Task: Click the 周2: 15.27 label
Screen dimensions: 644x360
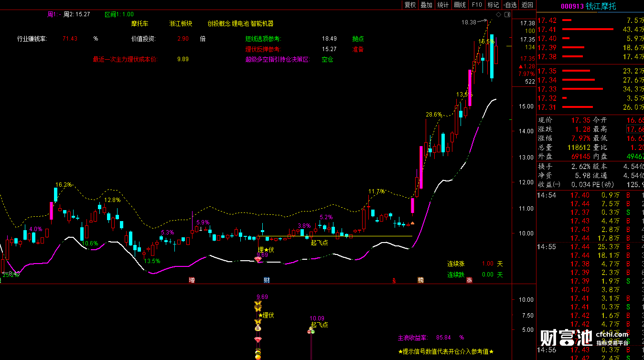Action: pos(77,14)
